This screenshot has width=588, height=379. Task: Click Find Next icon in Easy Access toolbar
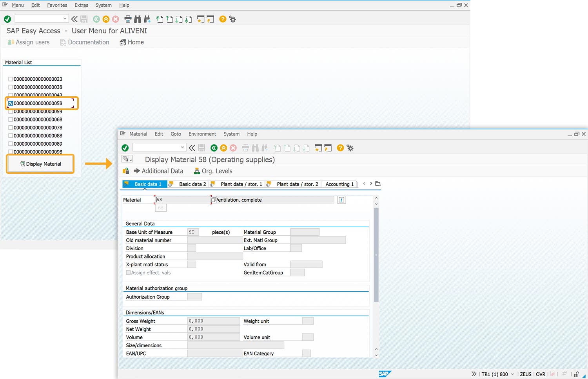point(147,19)
